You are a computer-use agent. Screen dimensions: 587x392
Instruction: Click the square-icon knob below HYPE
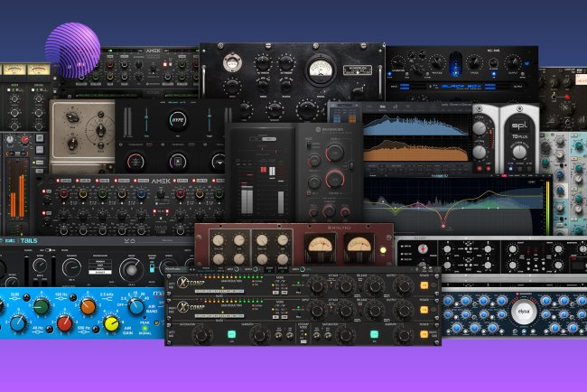(x=178, y=162)
